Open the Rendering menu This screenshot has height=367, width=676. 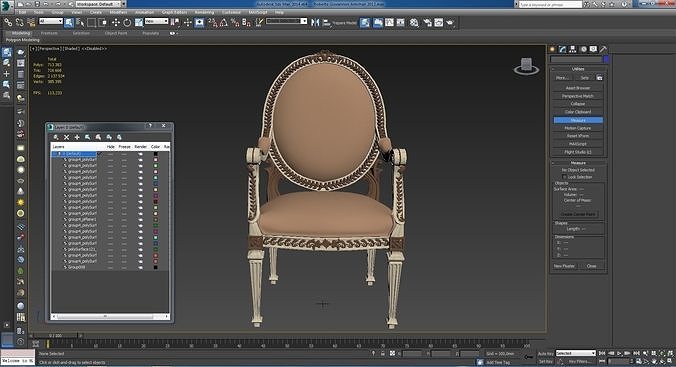click(204, 13)
